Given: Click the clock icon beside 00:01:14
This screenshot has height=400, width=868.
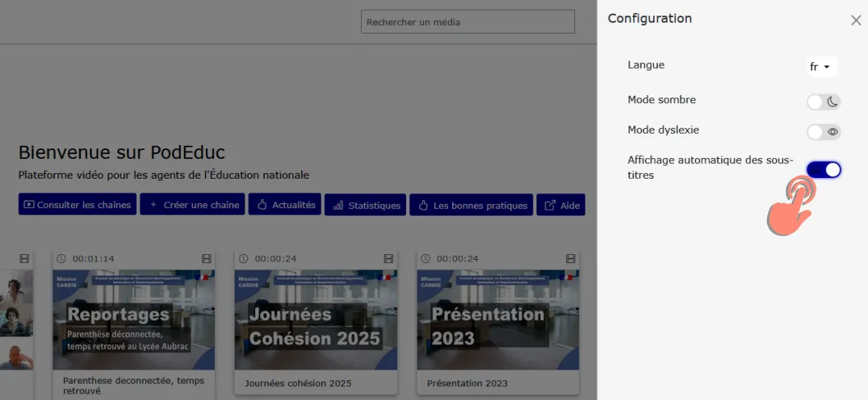Looking at the screenshot, I should (x=61, y=258).
